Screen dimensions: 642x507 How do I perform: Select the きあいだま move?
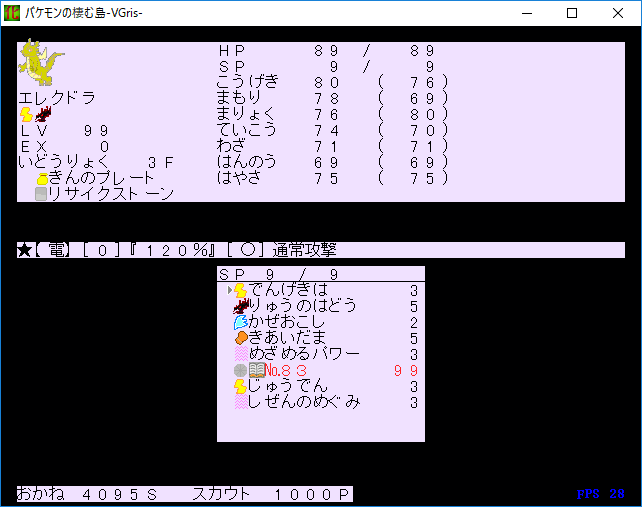pyautogui.click(x=321, y=338)
